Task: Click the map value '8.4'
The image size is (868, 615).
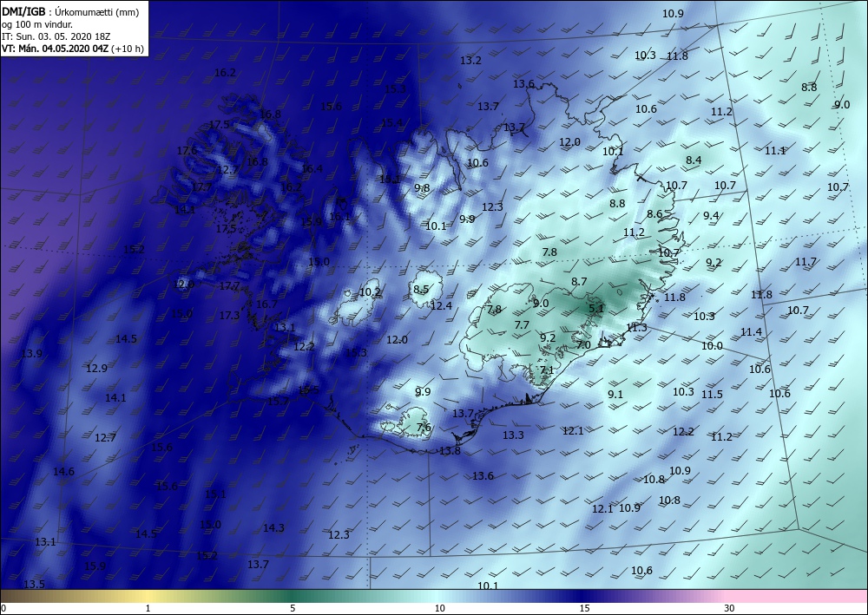Action: pyautogui.click(x=694, y=160)
